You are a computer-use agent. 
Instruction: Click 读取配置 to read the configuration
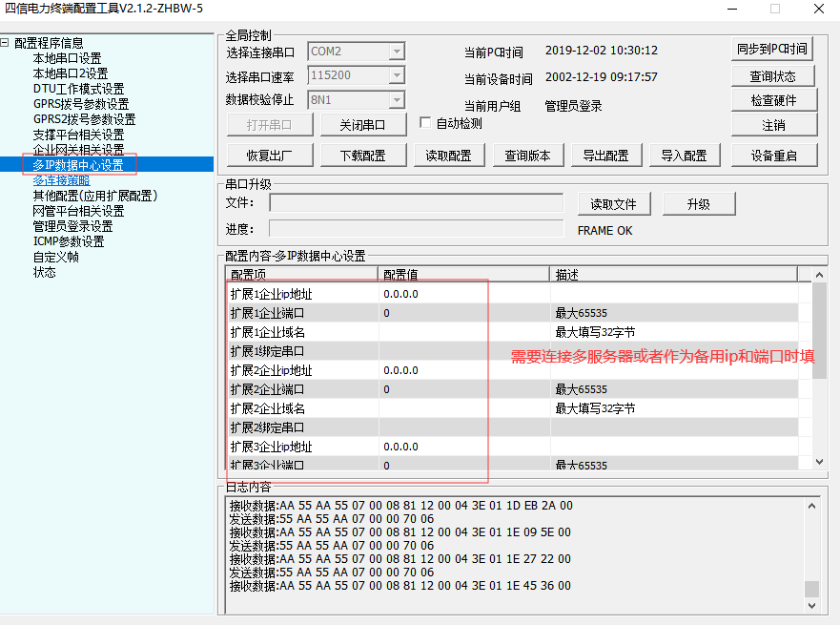click(x=448, y=156)
